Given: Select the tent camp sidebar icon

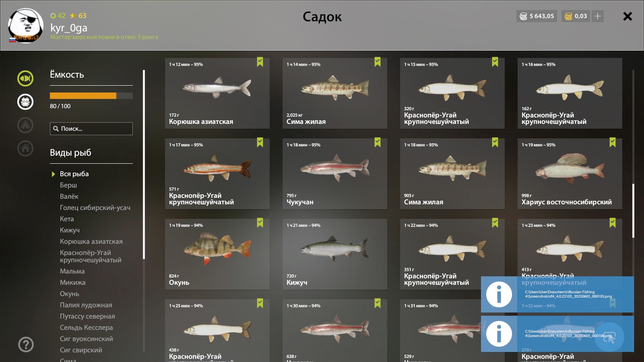Looking at the screenshot, I should (25, 125).
